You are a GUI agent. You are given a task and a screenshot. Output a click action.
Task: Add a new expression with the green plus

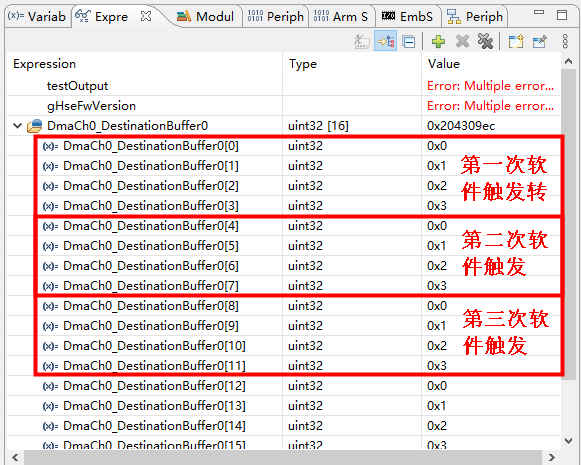click(x=438, y=41)
